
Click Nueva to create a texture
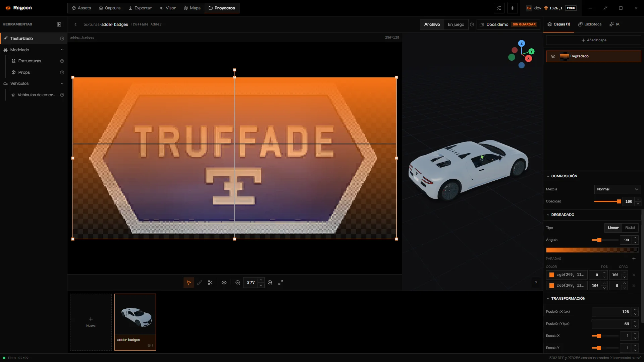click(91, 322)
